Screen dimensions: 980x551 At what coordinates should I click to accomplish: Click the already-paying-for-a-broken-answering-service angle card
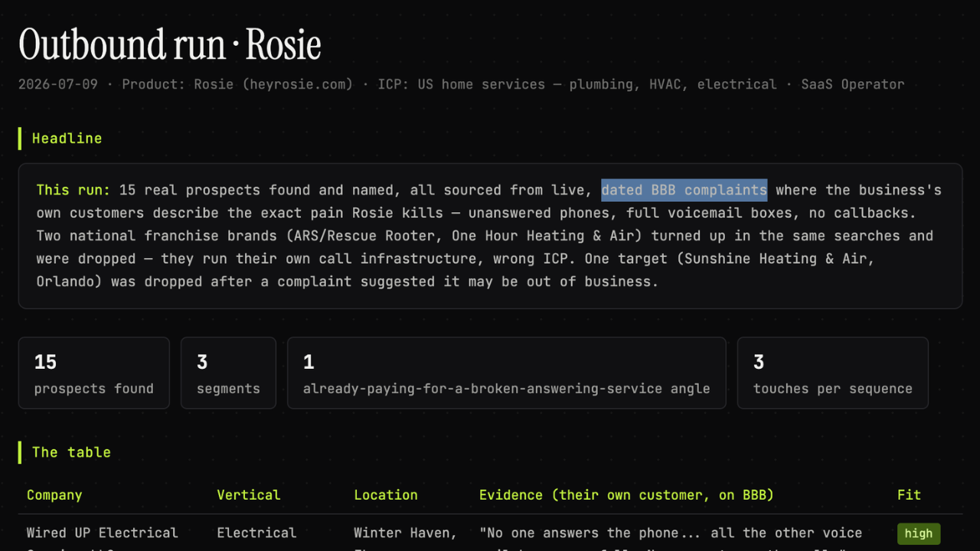506,373
